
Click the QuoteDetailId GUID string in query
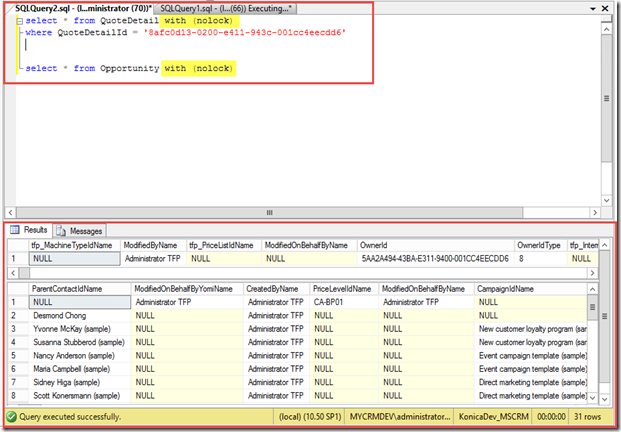(245, 32)
